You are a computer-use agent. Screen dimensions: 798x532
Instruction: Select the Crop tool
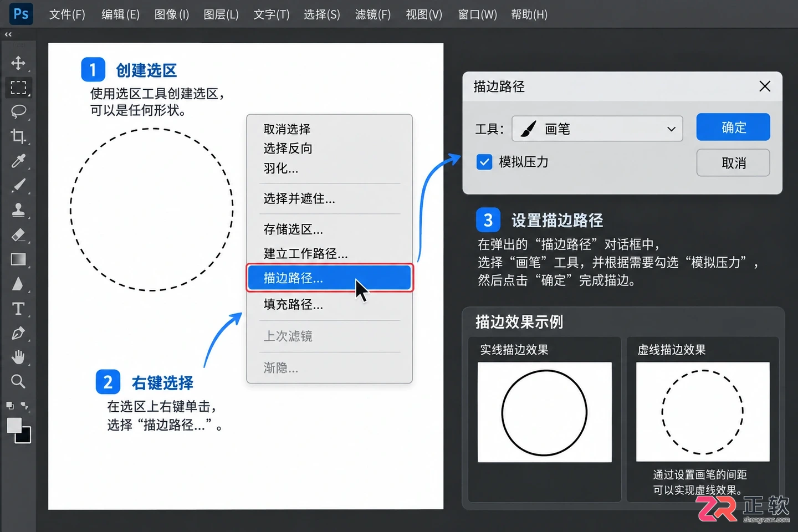click(x=18, y=136)
